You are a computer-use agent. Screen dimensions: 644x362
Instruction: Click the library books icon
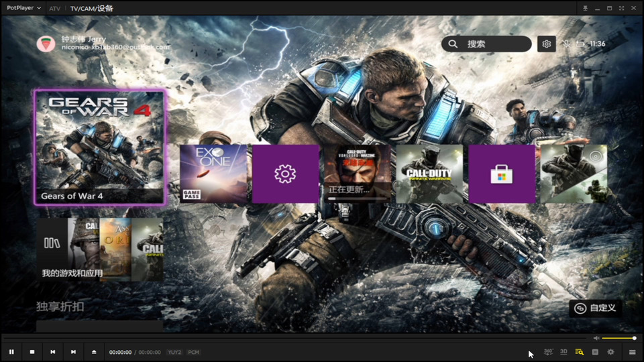[x=52, y=243]
